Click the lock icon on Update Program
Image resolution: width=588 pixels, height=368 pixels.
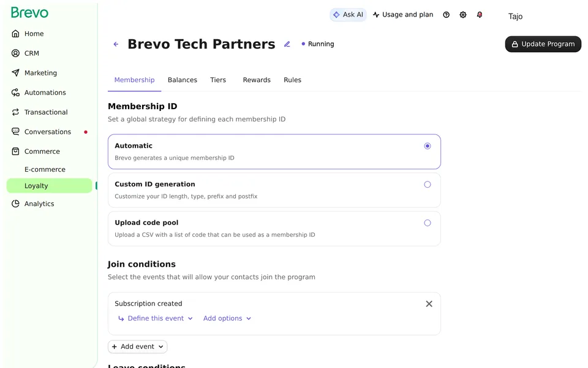(515, 44)
